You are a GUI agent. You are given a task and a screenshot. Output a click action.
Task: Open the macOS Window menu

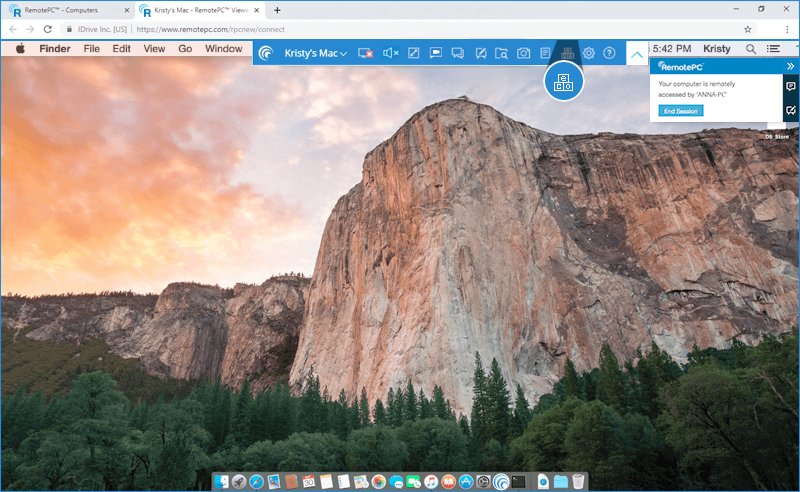click(223, 48)
